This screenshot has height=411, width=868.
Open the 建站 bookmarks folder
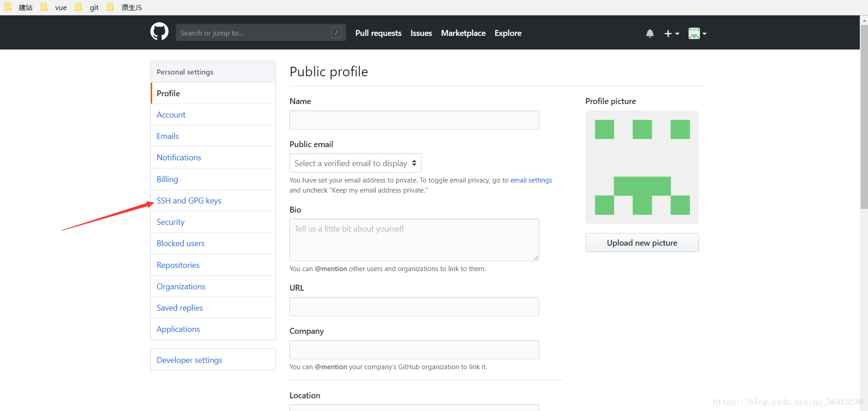[19, 7]
